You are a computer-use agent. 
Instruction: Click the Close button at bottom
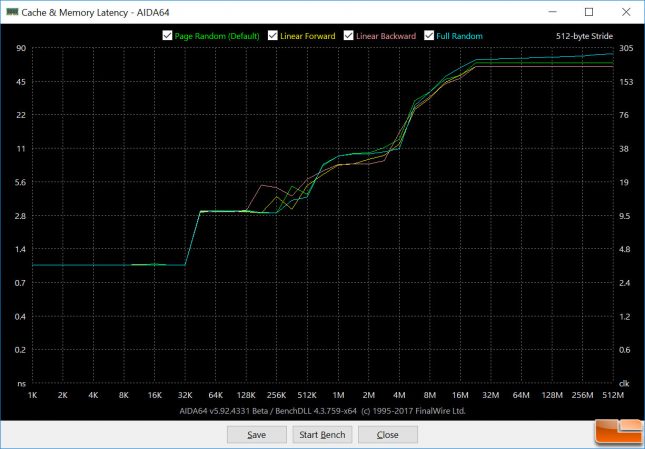pyautogui.click(x=387, y=435)
